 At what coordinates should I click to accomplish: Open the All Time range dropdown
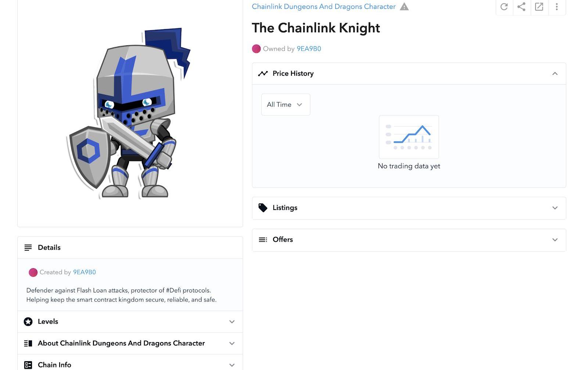(286, 104)
